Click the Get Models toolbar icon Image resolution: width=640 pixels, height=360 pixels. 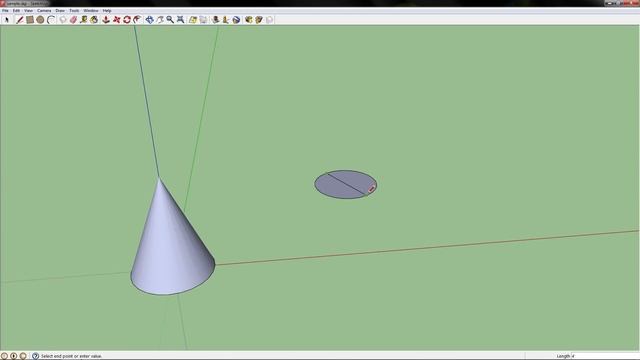[x=249, y=20]
